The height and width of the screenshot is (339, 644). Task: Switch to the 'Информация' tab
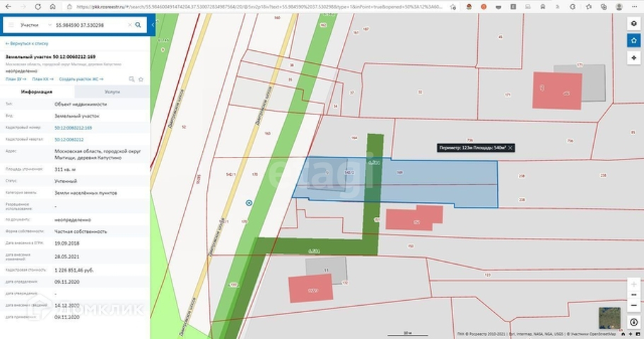[37, 92]
